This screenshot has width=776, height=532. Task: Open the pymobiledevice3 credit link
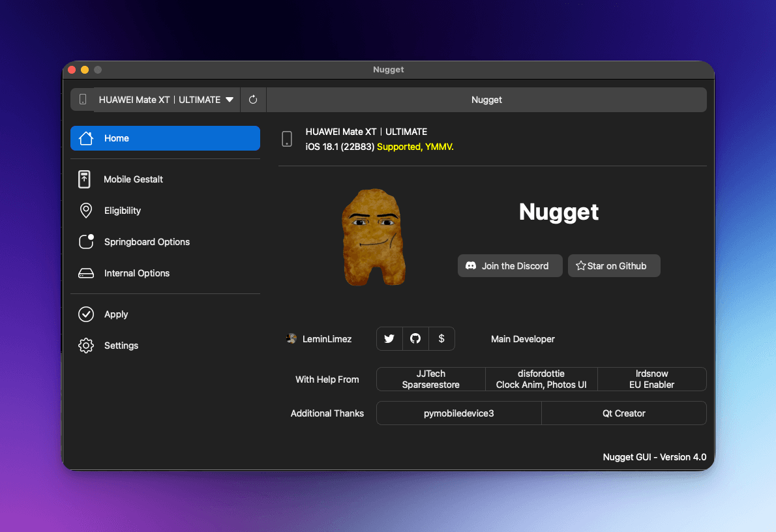point(459,413)
